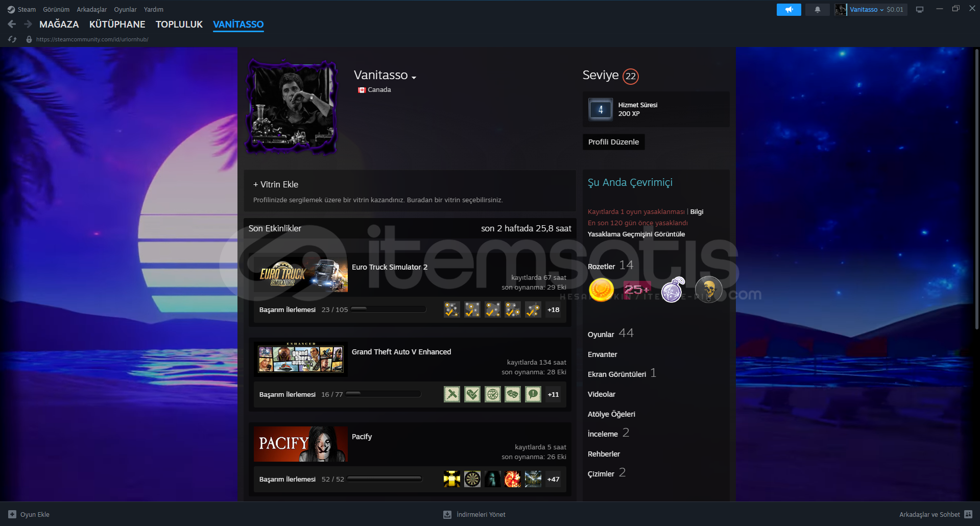Click the small account avatar in title bar
This screenshot has height=526, width=980.
tap(840, 10)
